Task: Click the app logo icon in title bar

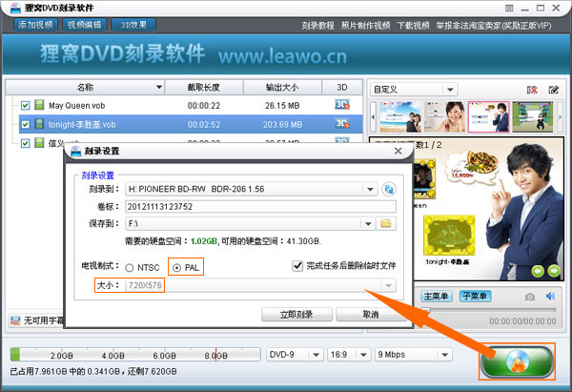Action: (15, 8)
